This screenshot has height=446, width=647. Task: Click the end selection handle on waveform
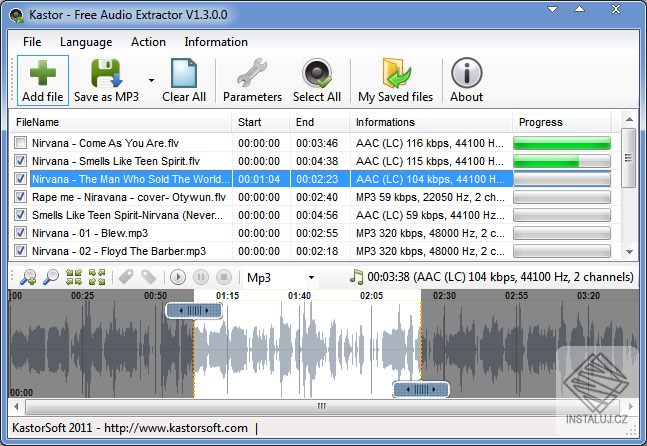pos(420,389)
